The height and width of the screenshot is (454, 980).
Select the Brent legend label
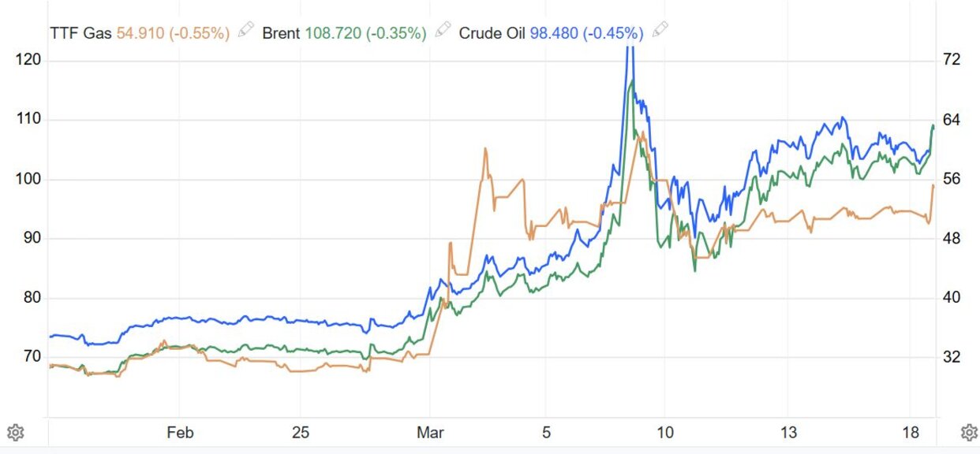click(x=280, y=33)
